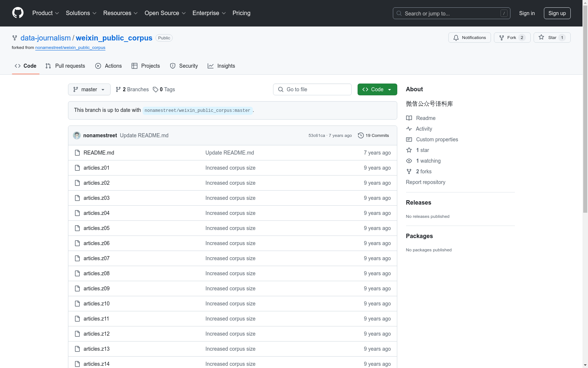View the 0 Tags list
The image size is (588, 368).
[x=164, y=89]
